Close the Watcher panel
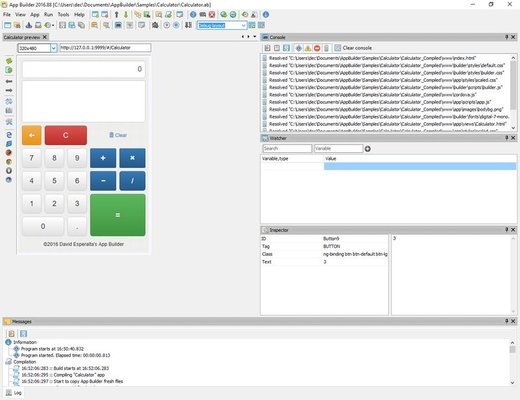 click(513, 138)
